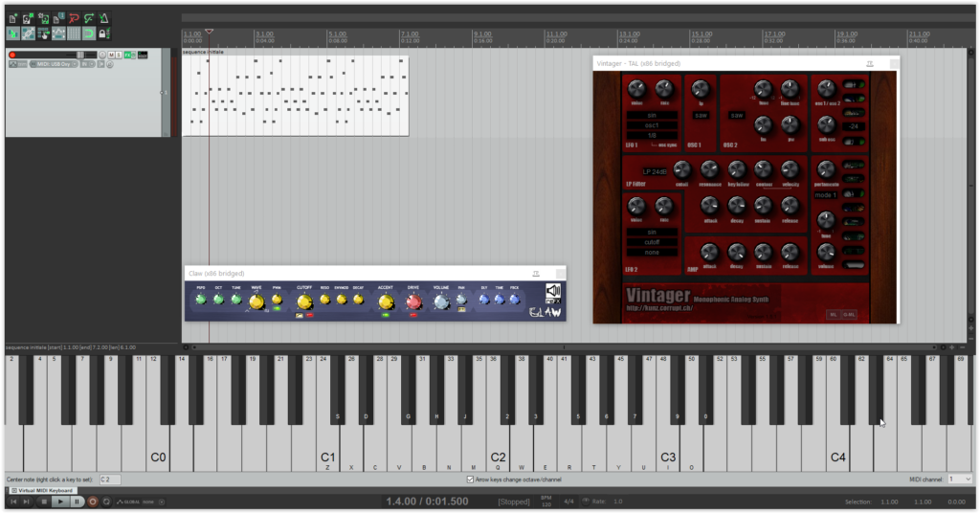
Task: Toggle the locking padlock icon
Action: (x=103, y=33)
